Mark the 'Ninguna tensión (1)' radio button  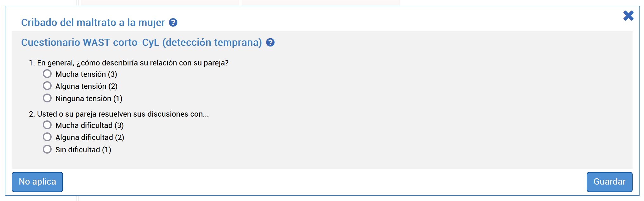click(x=47, y=98)
